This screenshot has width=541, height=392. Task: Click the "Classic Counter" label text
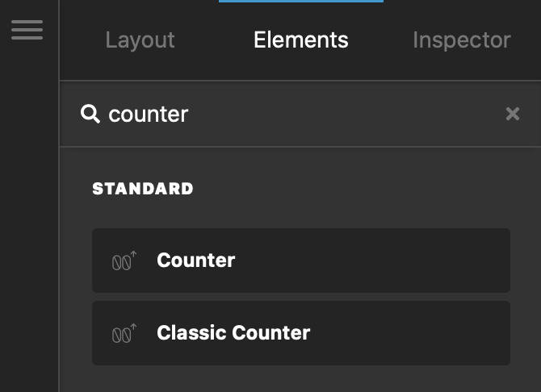[x=233, y=332]
